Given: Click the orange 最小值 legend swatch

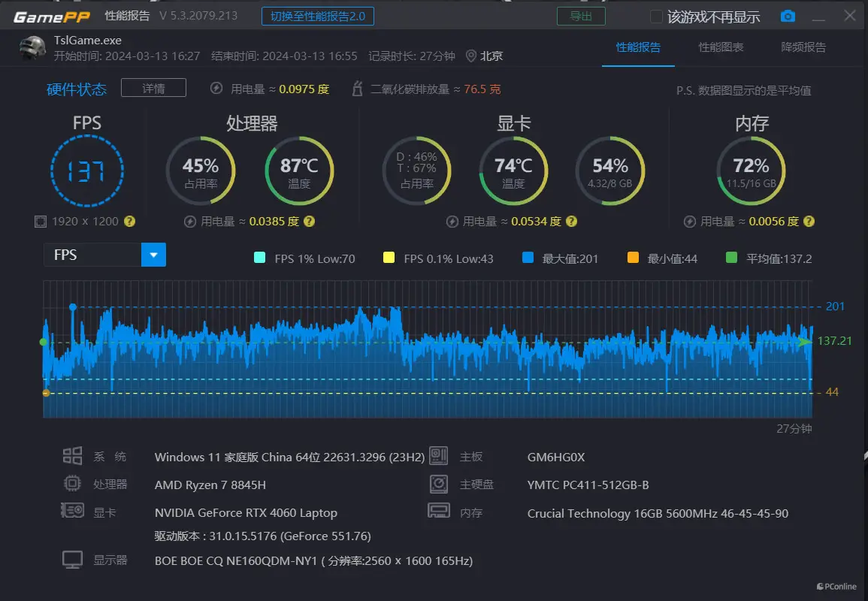Looking at the screenshot, I should (633, 258).
